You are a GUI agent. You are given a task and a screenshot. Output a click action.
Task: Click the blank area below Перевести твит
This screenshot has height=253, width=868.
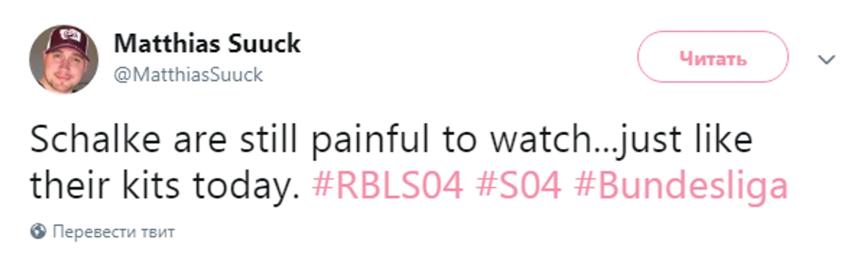click(x=434, y=246)
